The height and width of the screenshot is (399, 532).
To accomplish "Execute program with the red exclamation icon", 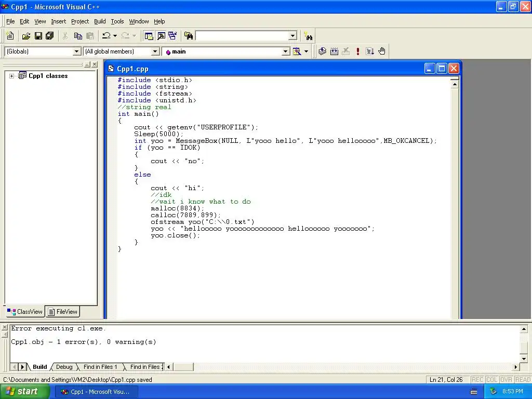I will point(357,51).
